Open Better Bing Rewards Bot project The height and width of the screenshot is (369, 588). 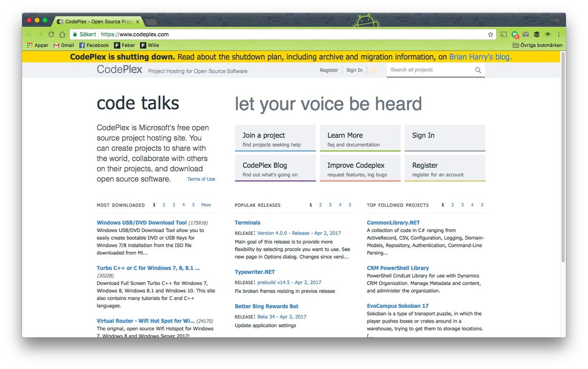[x=266, y=306]
